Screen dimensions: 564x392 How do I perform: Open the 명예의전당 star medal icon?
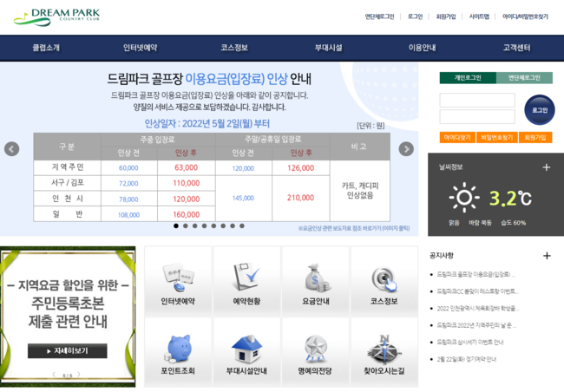316,352
